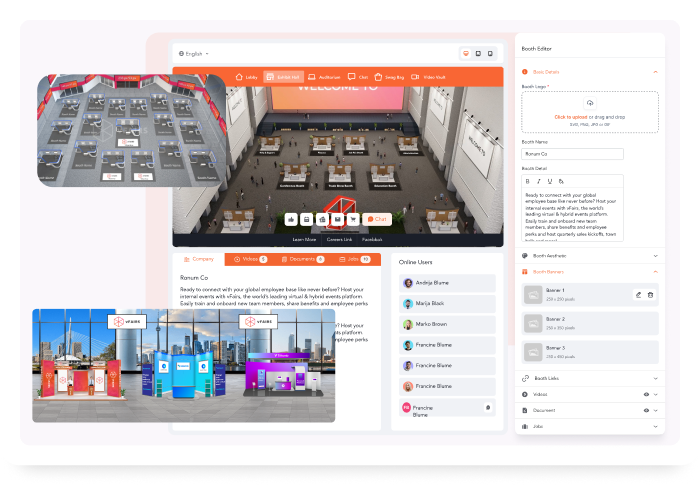The width and height of the screenshot is (700, 486).
Task: Delete Banner 1 using the trash icon
Action: click(650, 294)
